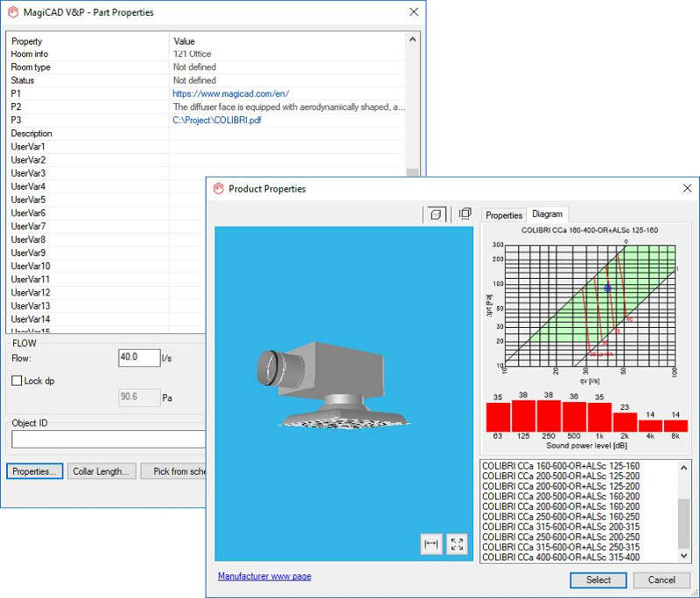Viewport: 700px width, 598px height.
Task: Close the Product Properties dialog
Action: pyautogui.click(x=687, y=189)
